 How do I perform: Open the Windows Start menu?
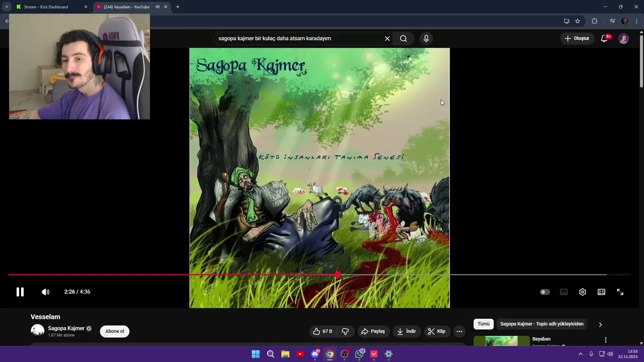coord(256,354)
